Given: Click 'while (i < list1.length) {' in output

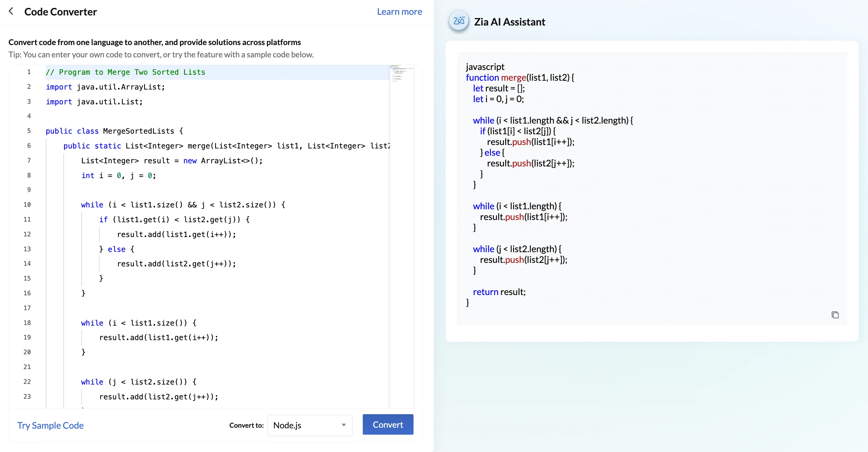Looking at the screenshot, I should tap(517, 206).
